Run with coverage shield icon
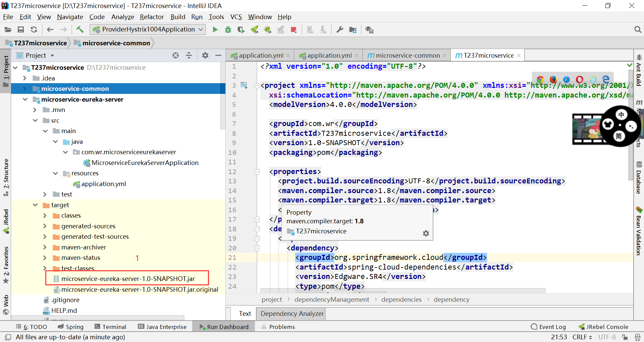 (x=241, y=30)
